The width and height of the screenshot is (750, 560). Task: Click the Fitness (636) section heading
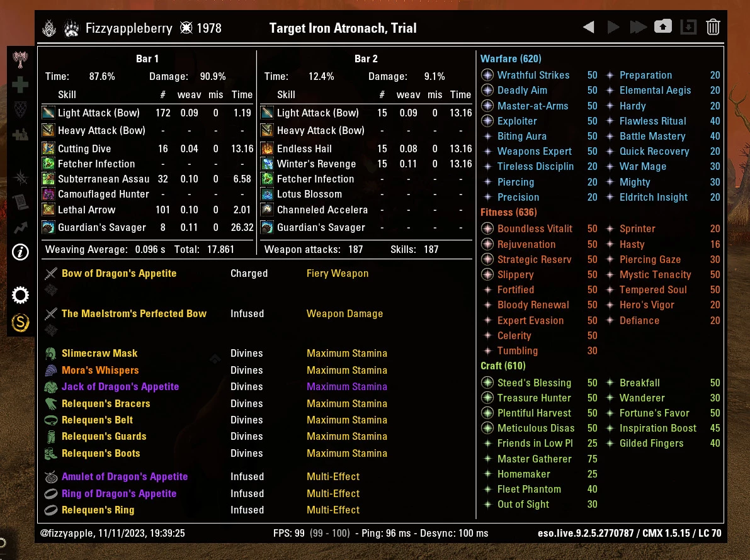pyautogui.click(x=508, y=212)
